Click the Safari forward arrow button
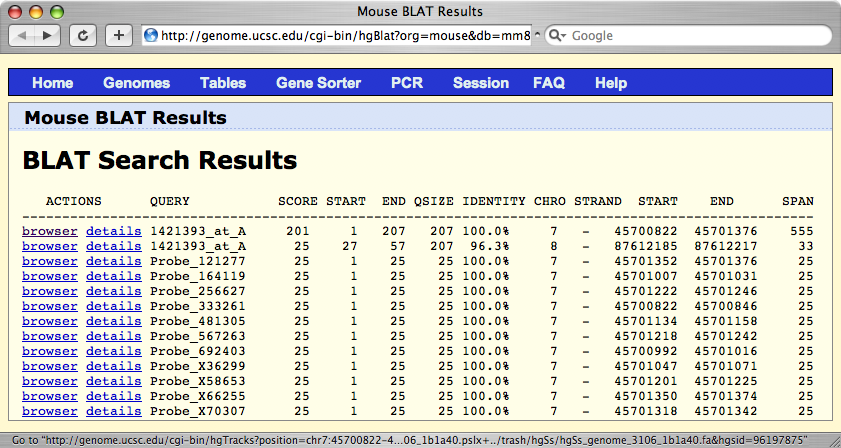841x448 pixels. click(48, 35)
